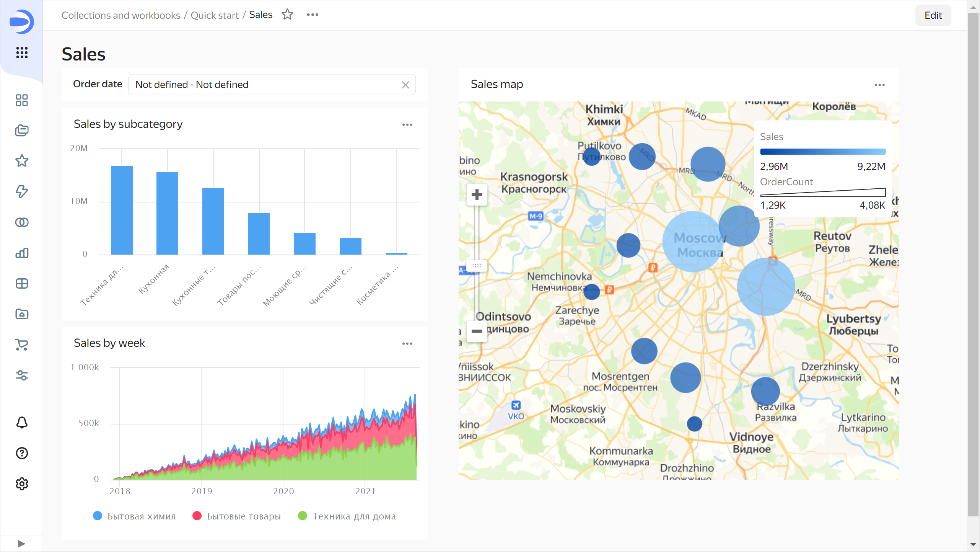Open the charts bar icon in sidebar

(x=22, y=253)
